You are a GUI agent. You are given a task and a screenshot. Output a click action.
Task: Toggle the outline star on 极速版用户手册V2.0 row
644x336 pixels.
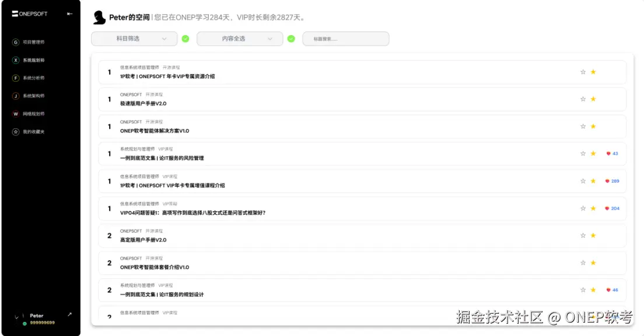coord(583,99)
